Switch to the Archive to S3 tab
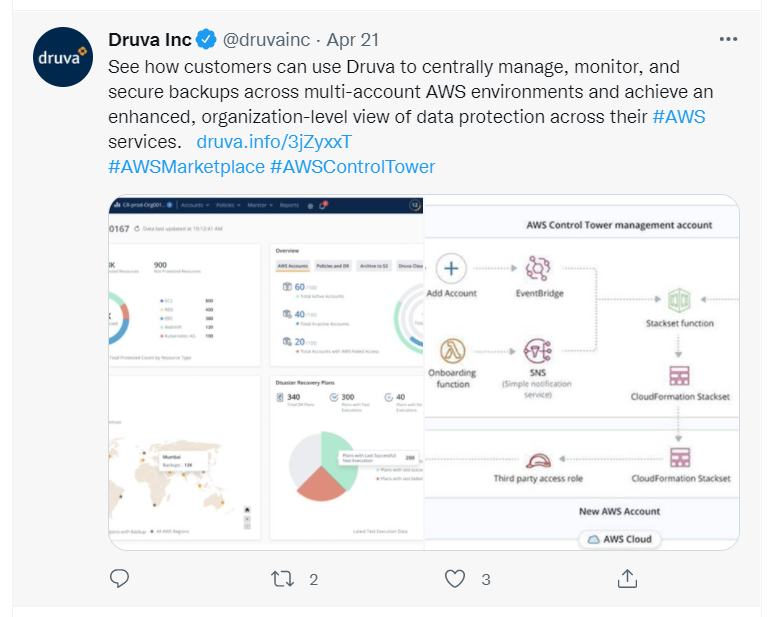 [374, 266]
